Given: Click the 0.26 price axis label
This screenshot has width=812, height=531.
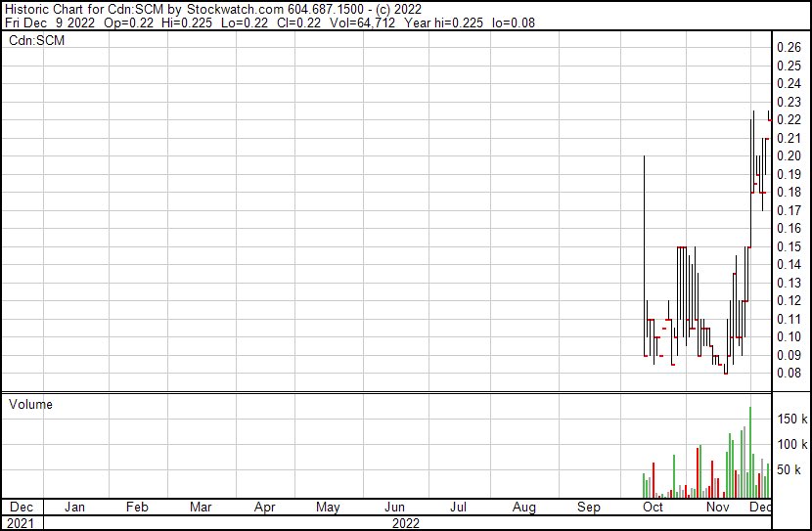Looking at the screenshot, I should tap(789, 48).
